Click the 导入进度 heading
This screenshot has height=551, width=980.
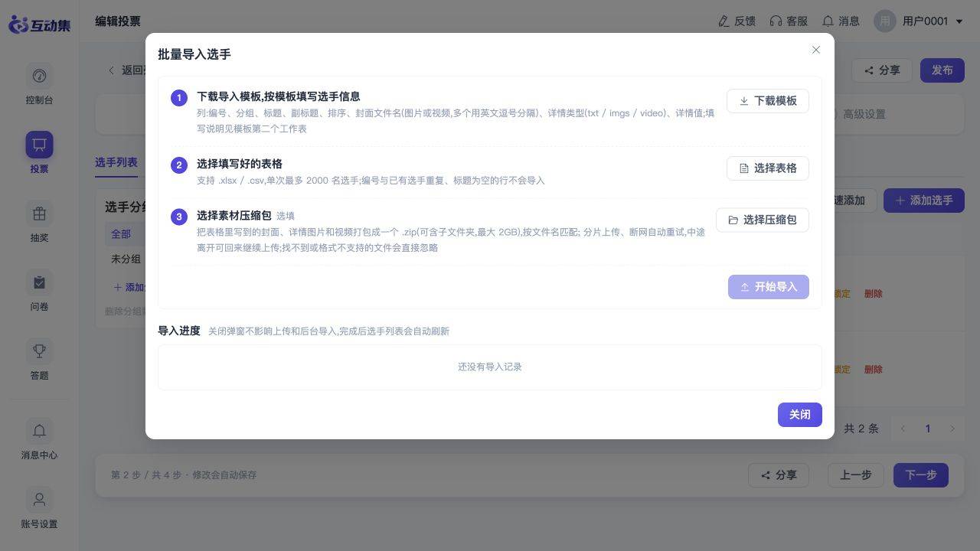(179, 331)
